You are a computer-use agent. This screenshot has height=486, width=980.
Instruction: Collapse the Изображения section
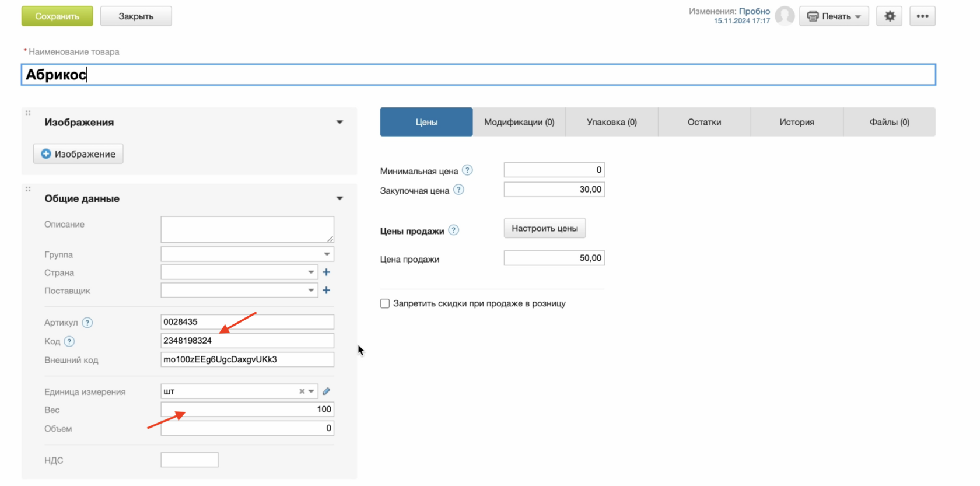(339, 123)
